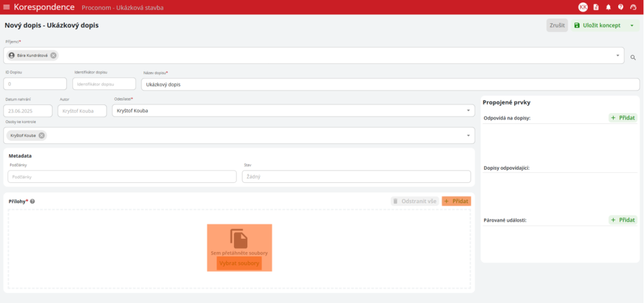Click the support headset icon in top bar
Viewport: 644px width, 303px height.
point(633,7)
